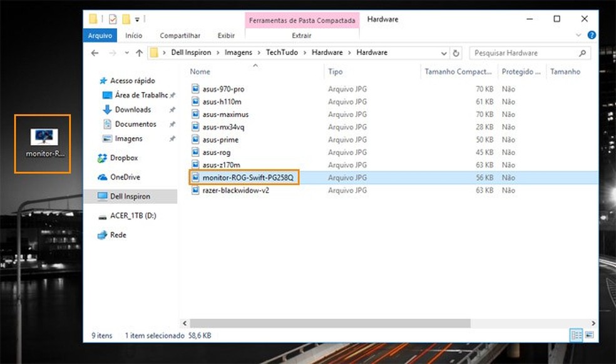Open Downloads in navigation pane
Image resolution: width=616 pixels, height=364 pixels.
pyautogui.click(x=133, y=109)
